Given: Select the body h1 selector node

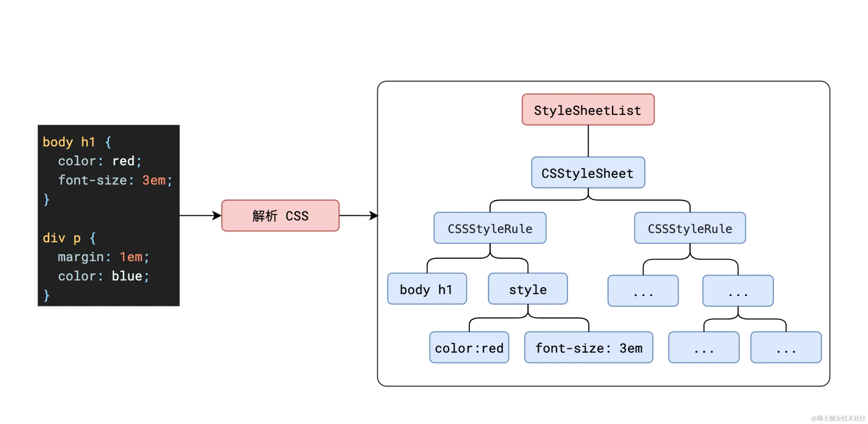Looking at the screenshot, I should click(x=427, y=289).
